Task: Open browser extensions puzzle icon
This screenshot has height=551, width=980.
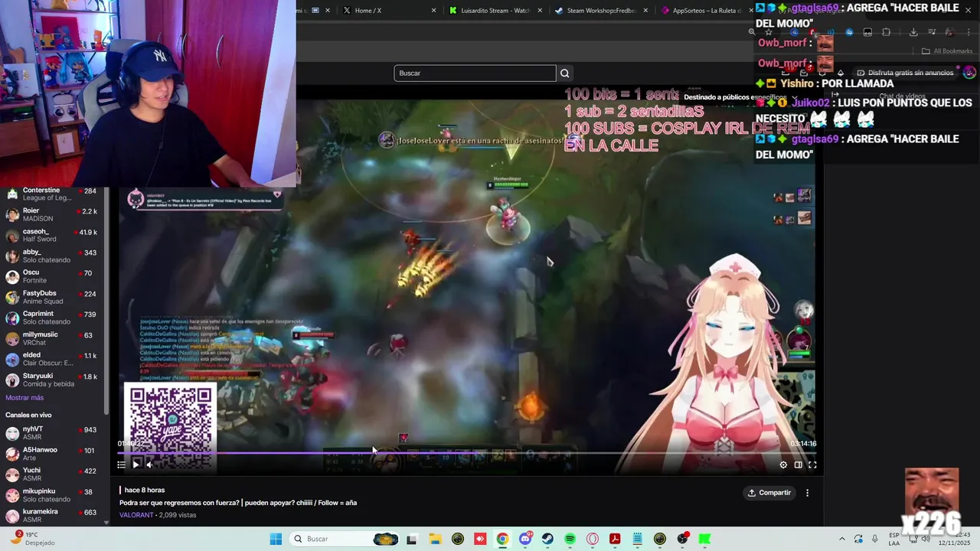Action: coord(886,32)
